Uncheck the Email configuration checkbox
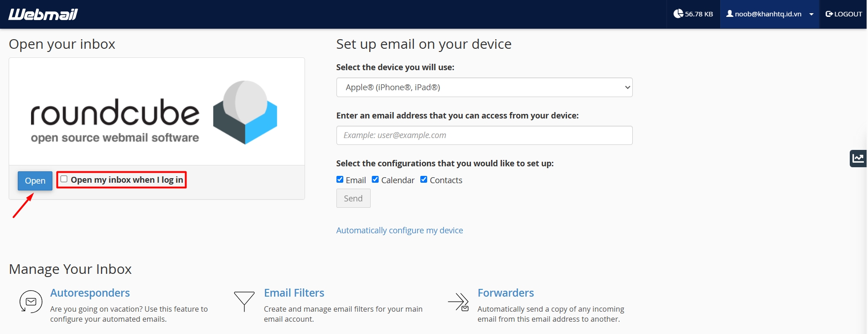 pyautogui.click(x=340, y=180)
